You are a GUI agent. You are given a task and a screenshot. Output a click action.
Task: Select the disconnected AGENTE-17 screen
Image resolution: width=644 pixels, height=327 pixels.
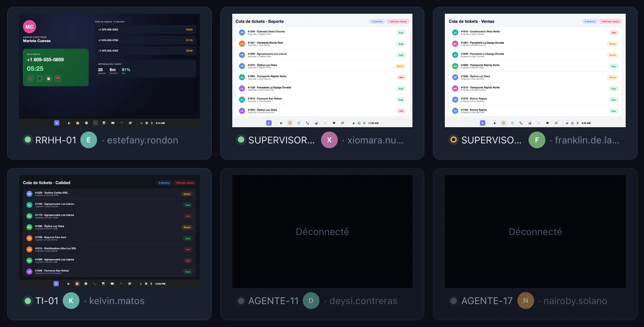coord(535,232)
